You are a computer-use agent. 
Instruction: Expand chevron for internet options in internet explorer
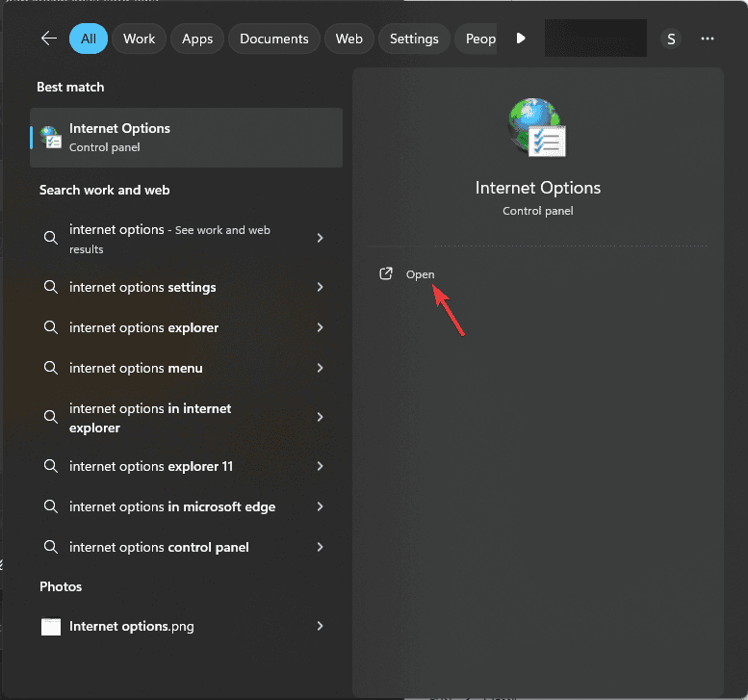pyautogui.click(x=321, y=417)
